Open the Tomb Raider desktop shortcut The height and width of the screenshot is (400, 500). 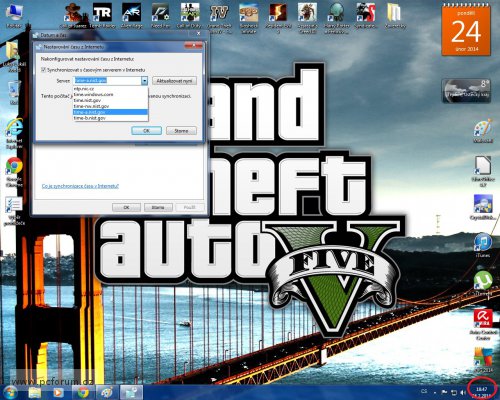tap(102, 15)
